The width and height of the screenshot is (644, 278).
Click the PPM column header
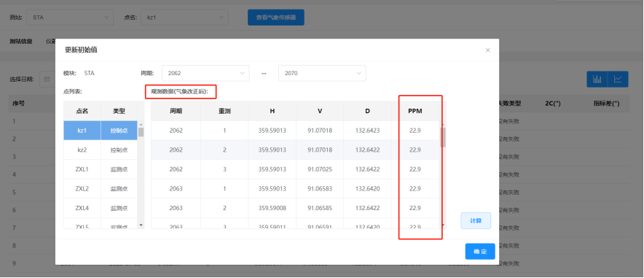pyautogui.click(x=415, y=111)
